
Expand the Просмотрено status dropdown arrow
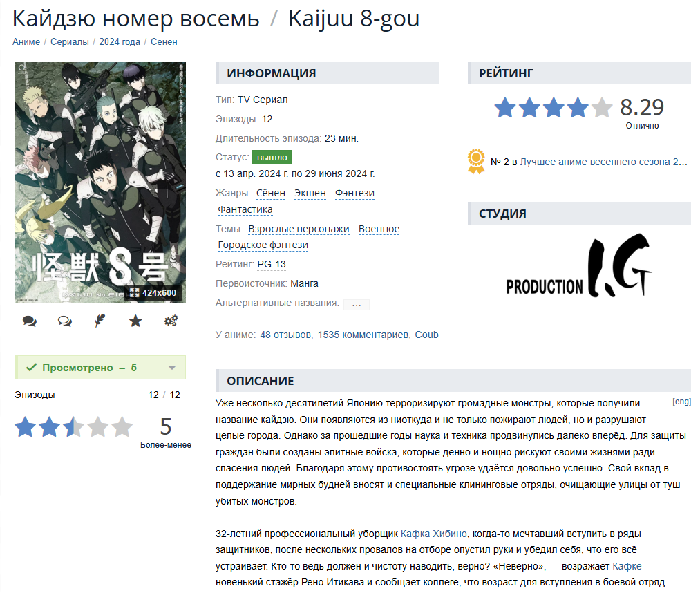pos(172,368)
